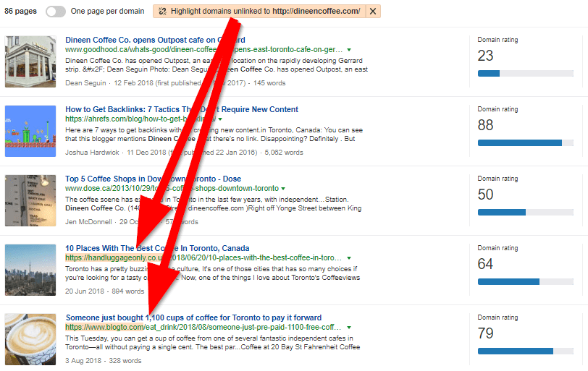Viewport: 588px width, 371px height.
Task: Click the 20 Jun 2018 date text
Action: pos(85,291)
